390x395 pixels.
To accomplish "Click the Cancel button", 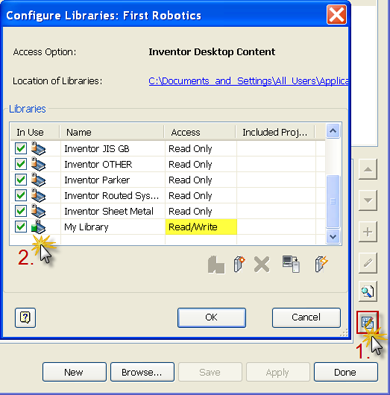I will pos(306,317).
